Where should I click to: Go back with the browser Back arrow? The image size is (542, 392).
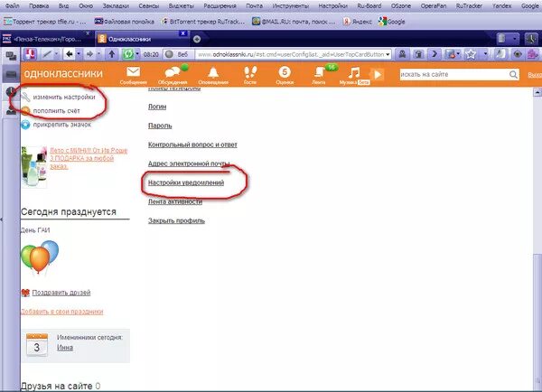coord(70,54)
